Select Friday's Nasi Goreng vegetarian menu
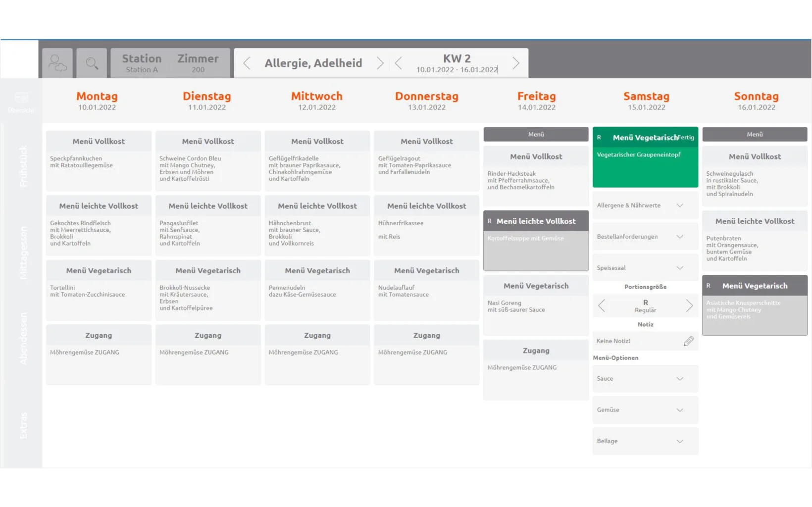Screen dimensions: 812x507 coord(536,305)
